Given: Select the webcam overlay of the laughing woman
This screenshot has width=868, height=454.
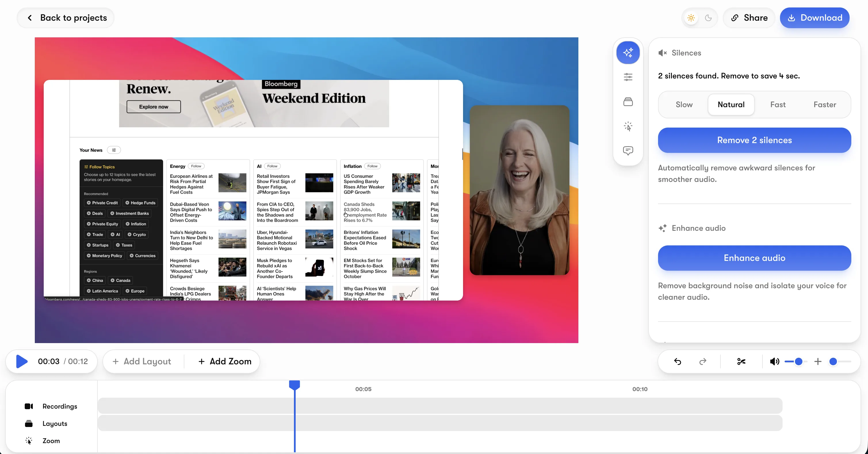Looking at the screenshot, I should [519, 190].
